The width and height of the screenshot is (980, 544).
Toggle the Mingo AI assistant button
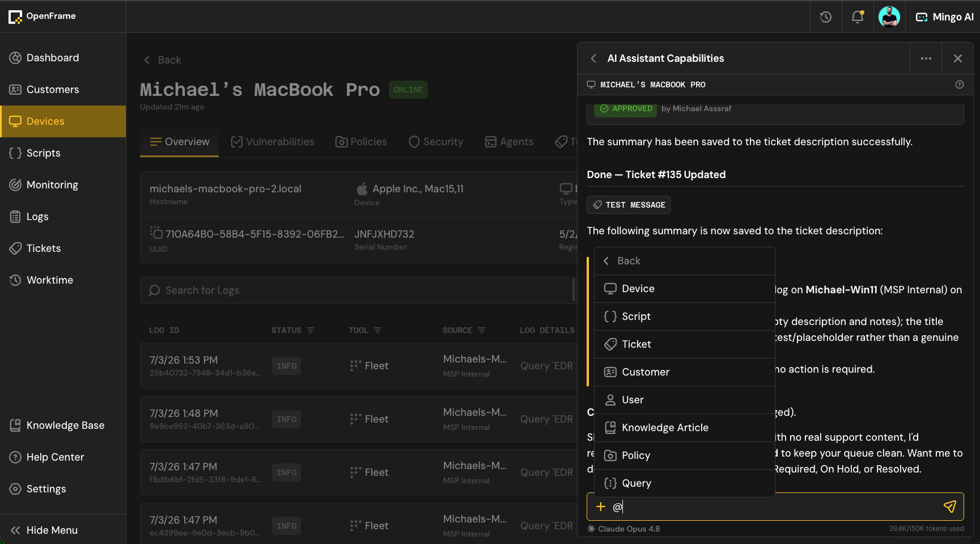(944, 17)
